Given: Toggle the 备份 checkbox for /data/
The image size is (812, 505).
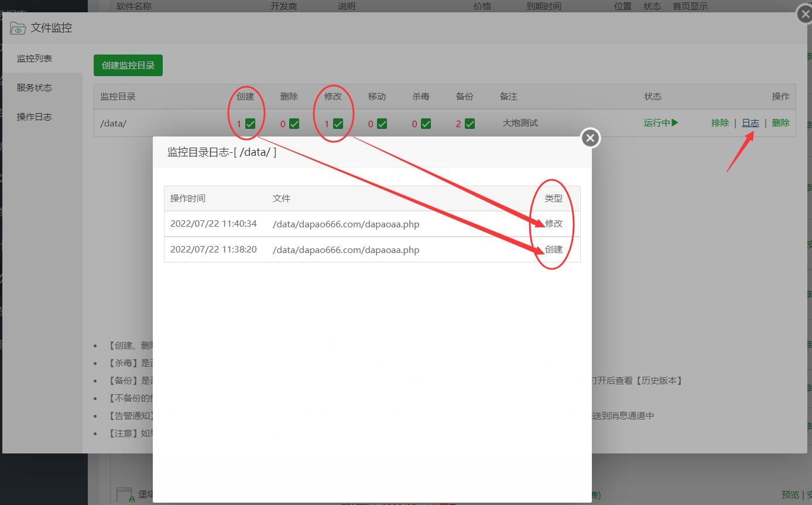Looking at the screenshot, I should point(470,124).
